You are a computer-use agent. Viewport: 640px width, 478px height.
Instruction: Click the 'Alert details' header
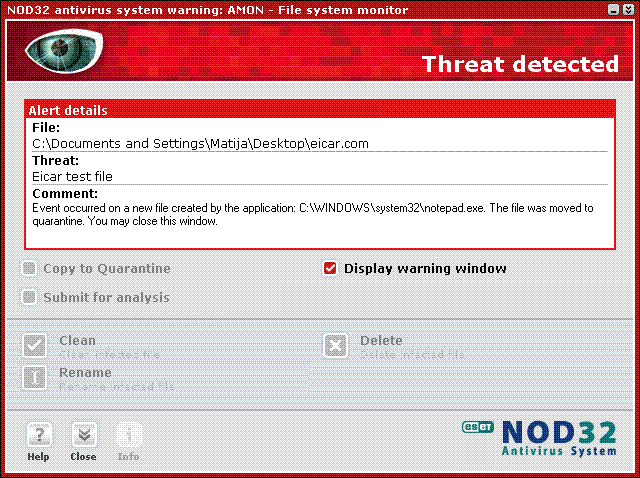[x=68, y=110]
